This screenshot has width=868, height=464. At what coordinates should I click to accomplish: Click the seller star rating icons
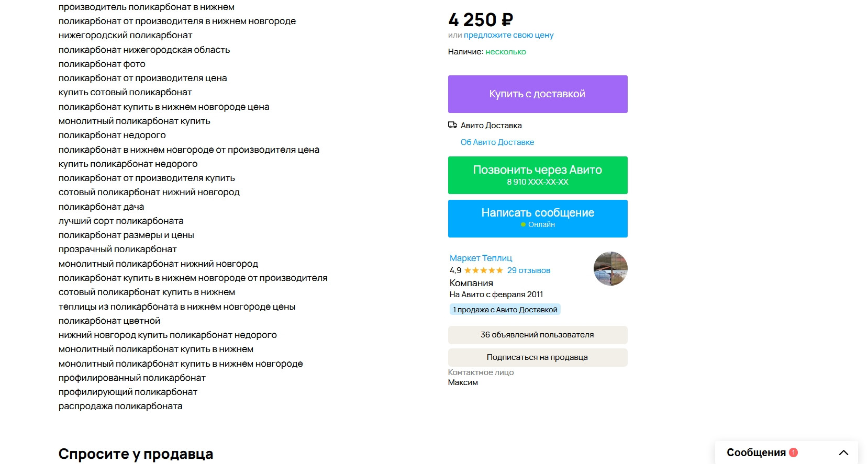click(x=483, y=270)
